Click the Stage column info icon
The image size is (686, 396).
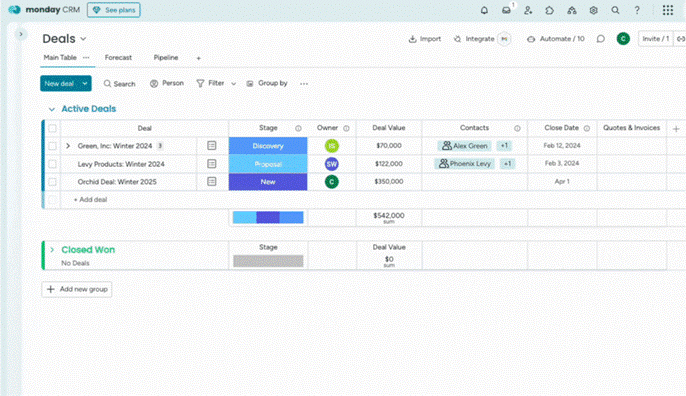click(x=298, y=128)
